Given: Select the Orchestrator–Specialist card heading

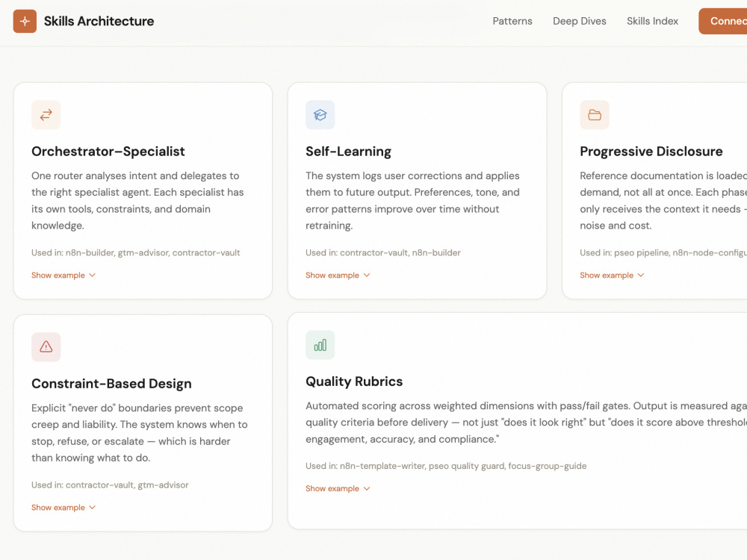Looking at the screenshot, I should point(108,152).
